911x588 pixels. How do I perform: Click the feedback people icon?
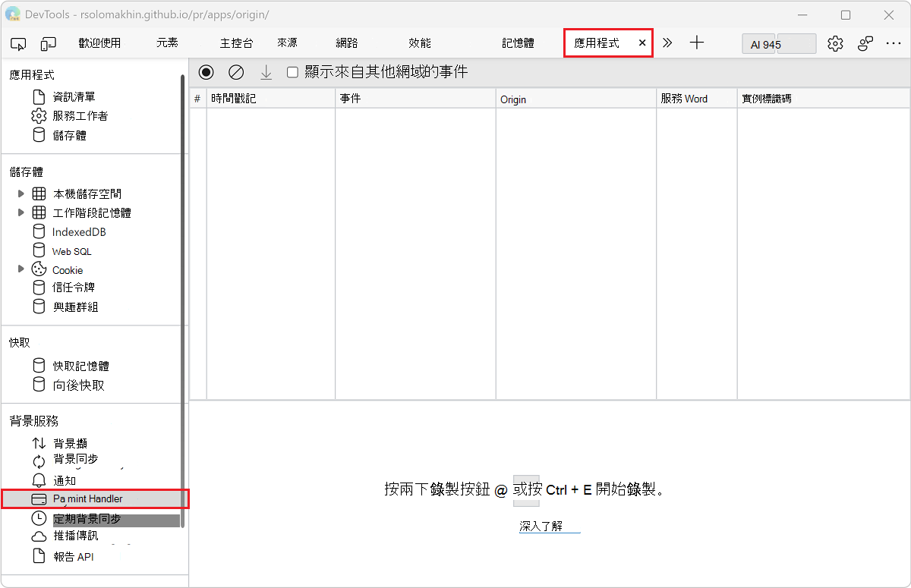[x=865, y=44]
